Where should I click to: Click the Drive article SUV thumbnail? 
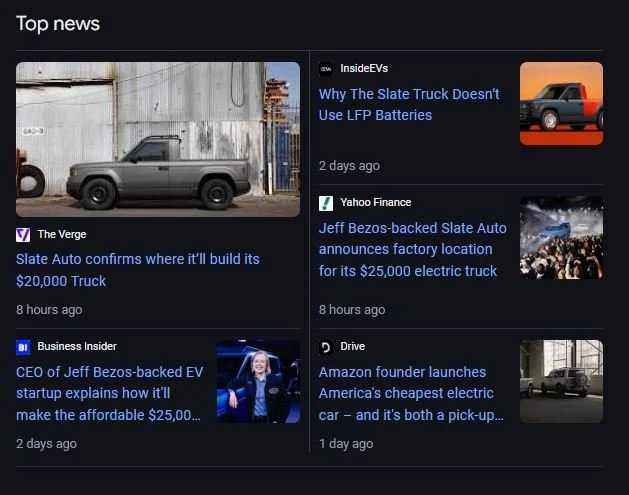[561, 381]
